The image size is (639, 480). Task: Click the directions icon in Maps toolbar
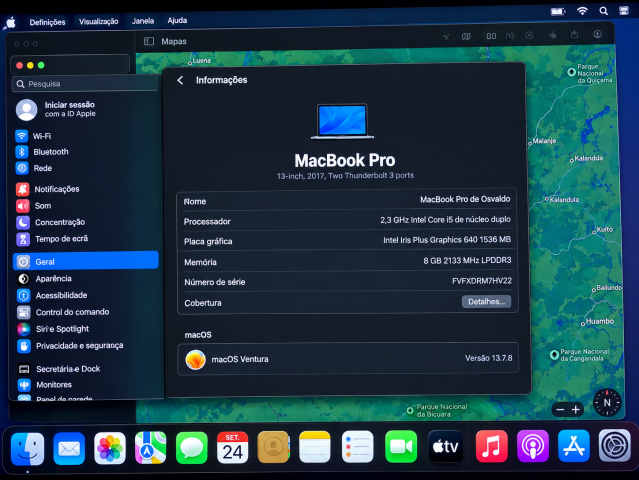(x=510, y=36)
